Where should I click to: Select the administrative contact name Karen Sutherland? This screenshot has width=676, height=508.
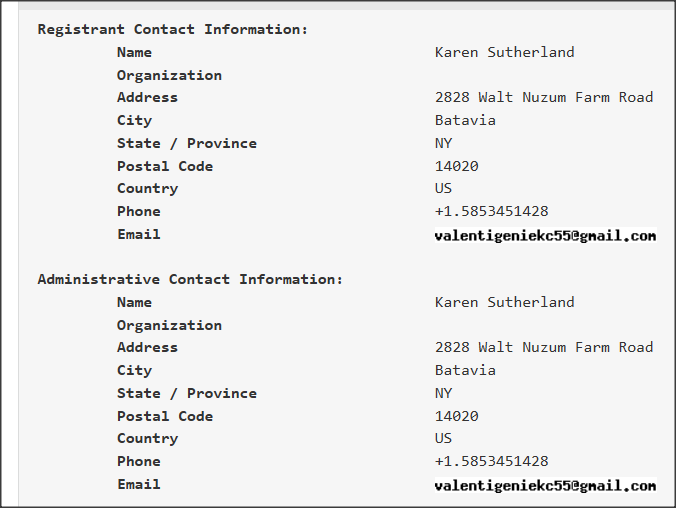pyautogui.click(x=504, y=302)
